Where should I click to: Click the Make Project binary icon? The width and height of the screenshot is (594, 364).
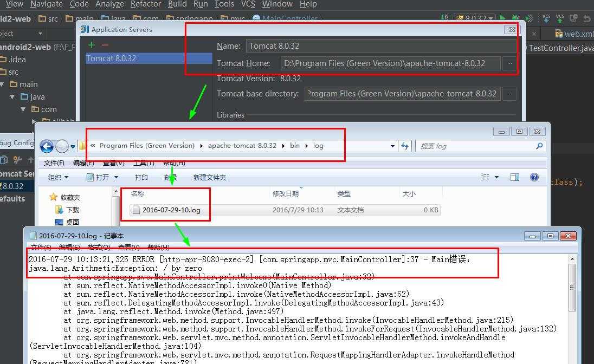click(445, 17)
